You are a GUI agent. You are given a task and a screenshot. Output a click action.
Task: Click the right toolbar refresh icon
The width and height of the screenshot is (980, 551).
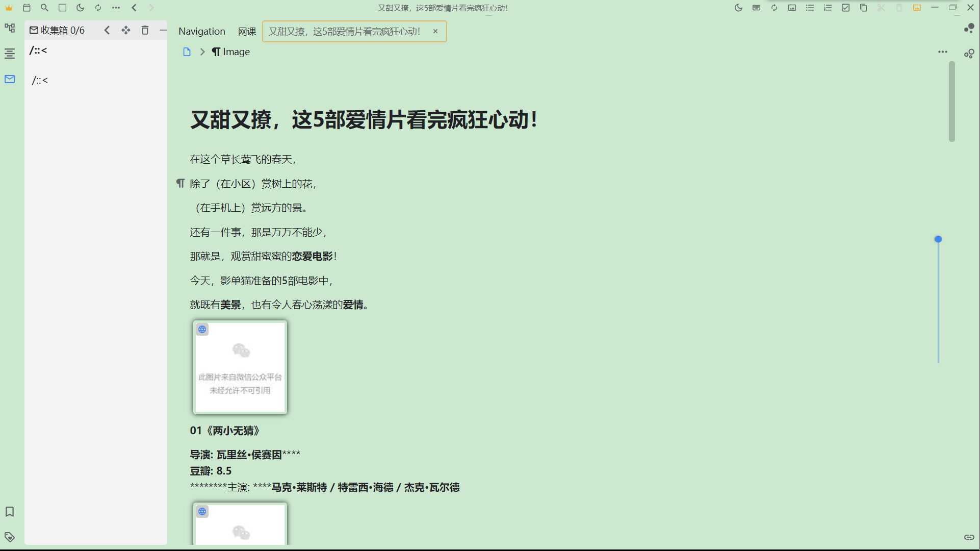pos(774,8)
